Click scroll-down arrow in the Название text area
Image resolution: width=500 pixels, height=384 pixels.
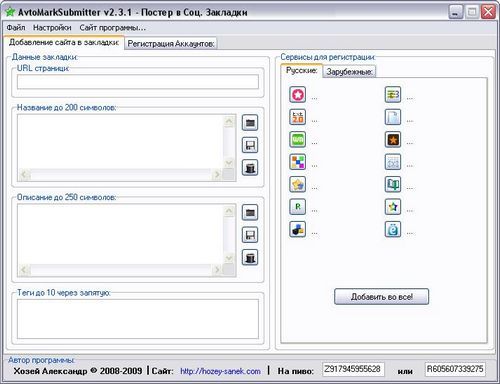[x=229, y=163]
